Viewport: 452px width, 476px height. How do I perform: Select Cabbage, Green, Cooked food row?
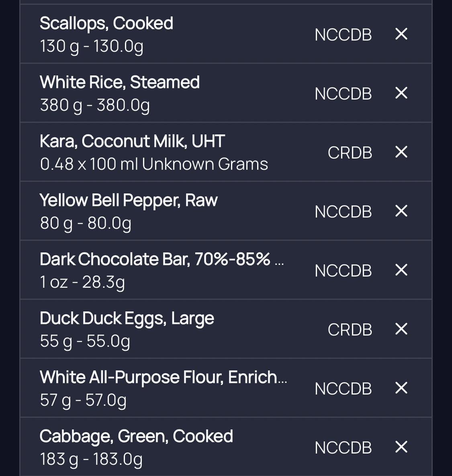pyautogui.click(x=226, y=447)
